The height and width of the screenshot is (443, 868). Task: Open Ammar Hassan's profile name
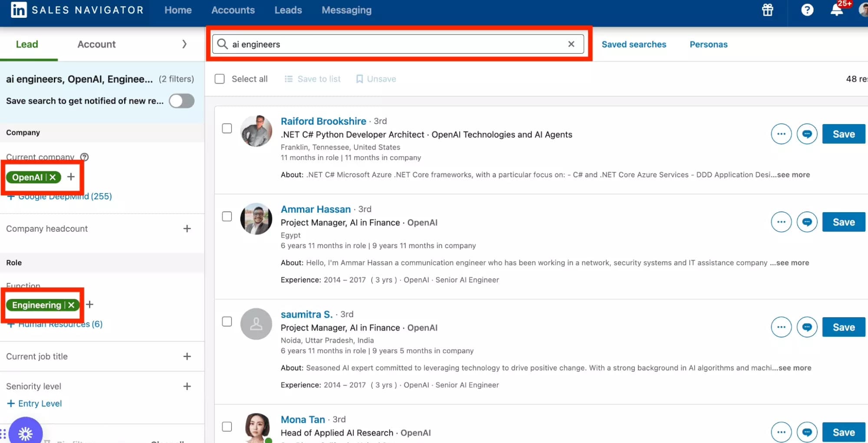click(315, 209)
